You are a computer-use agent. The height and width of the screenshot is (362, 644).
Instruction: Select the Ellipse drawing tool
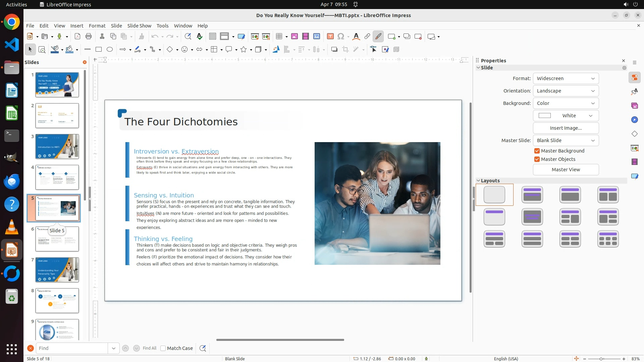(x=110, y=50)
